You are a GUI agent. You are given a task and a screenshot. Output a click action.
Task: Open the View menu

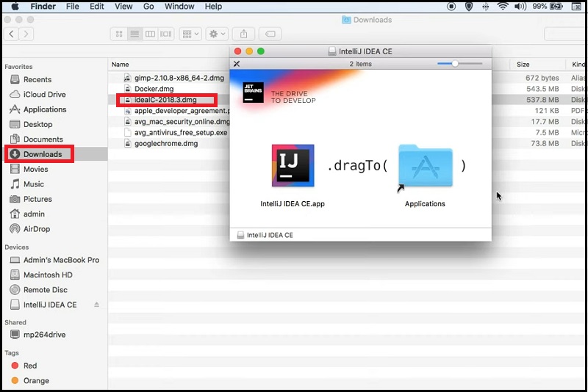[x=123, y=7]
